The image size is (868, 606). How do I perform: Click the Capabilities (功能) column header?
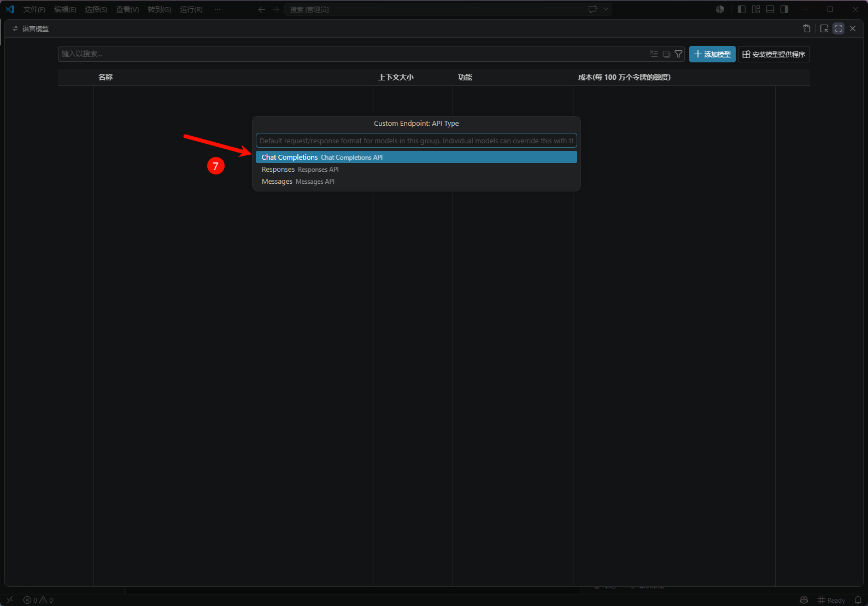coord(465,77)
